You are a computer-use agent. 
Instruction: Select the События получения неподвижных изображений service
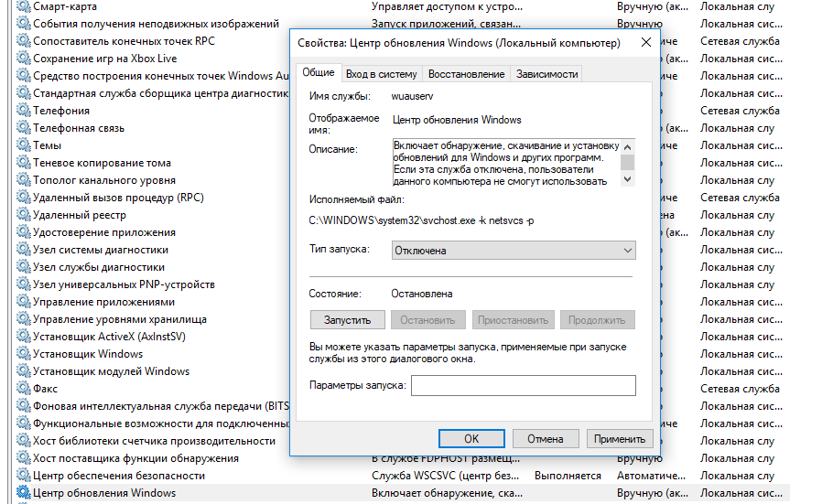click(x=156, y=24)
